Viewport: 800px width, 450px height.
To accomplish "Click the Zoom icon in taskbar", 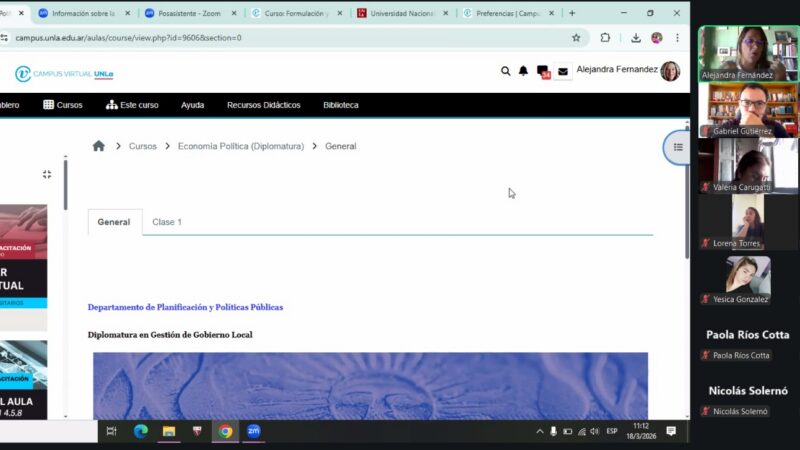I will coord(254,431).
